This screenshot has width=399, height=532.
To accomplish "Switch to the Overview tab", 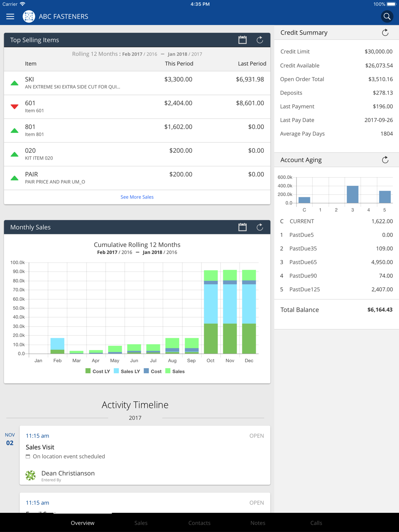I will click(x=83, y=523).
